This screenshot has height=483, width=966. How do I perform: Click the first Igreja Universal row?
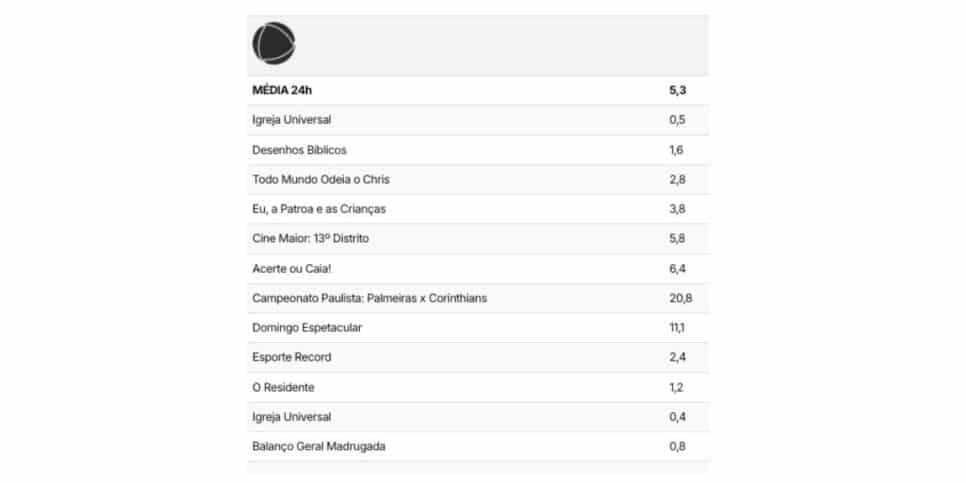click(x=478, y=120)
